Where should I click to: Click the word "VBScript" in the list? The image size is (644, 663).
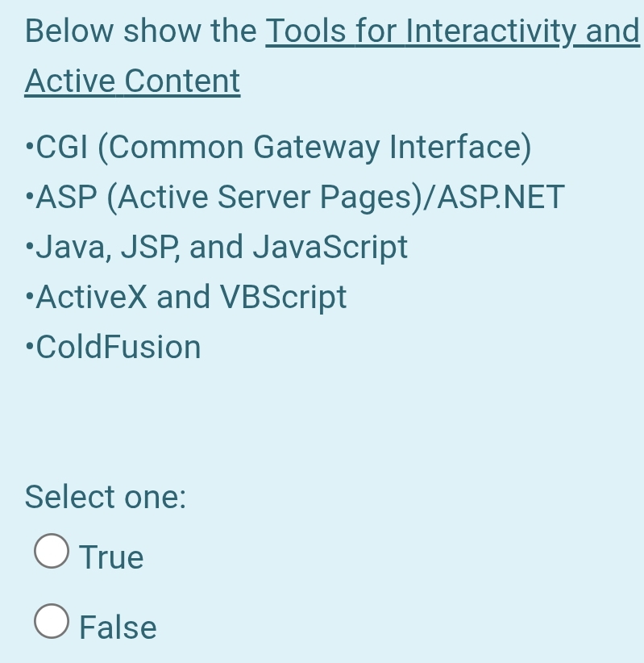tap(283, 297)
